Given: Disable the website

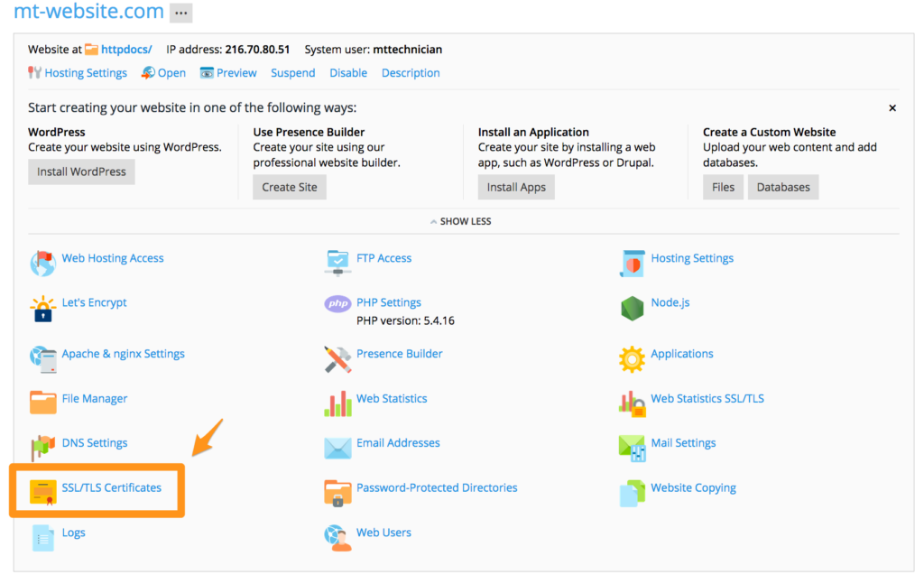Looking at the screenshot, I should coord(348,72).
